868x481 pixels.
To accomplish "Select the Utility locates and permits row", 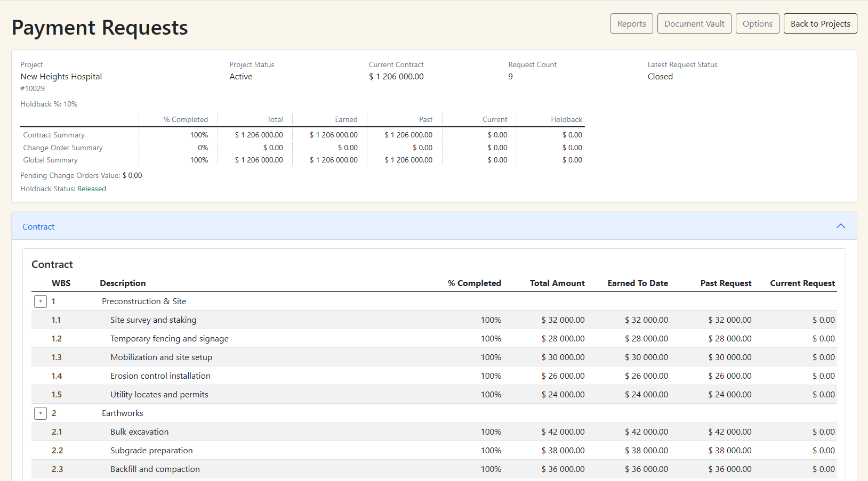I will tap(159, 395).
